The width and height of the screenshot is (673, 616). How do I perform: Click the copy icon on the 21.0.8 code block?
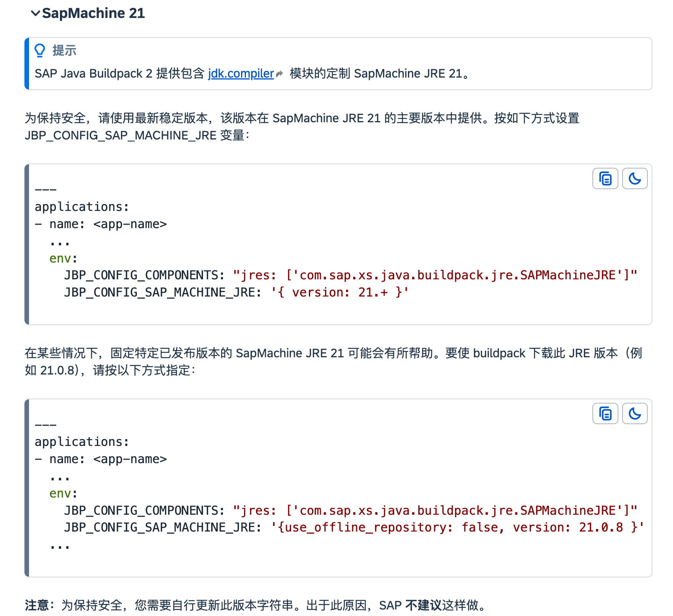click(605, 413)
